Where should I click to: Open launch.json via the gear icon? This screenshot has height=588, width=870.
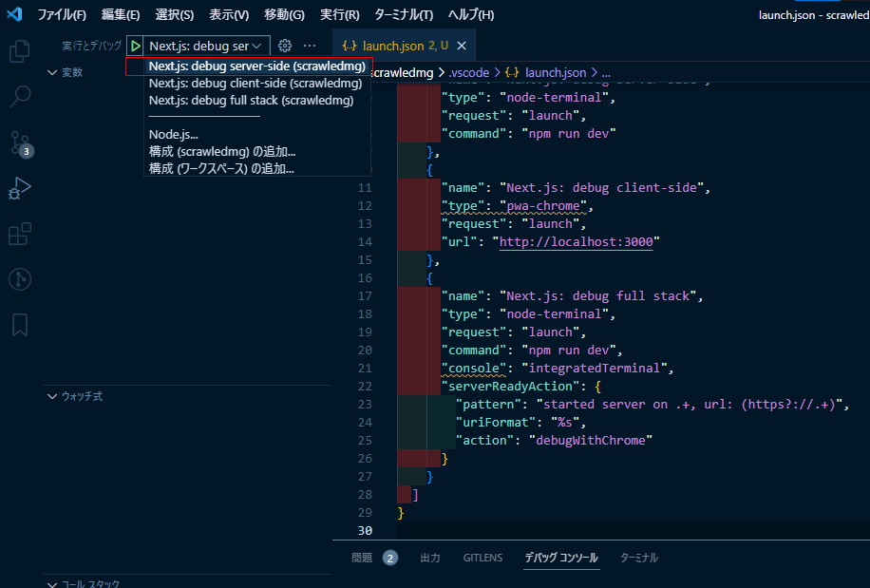285,46
